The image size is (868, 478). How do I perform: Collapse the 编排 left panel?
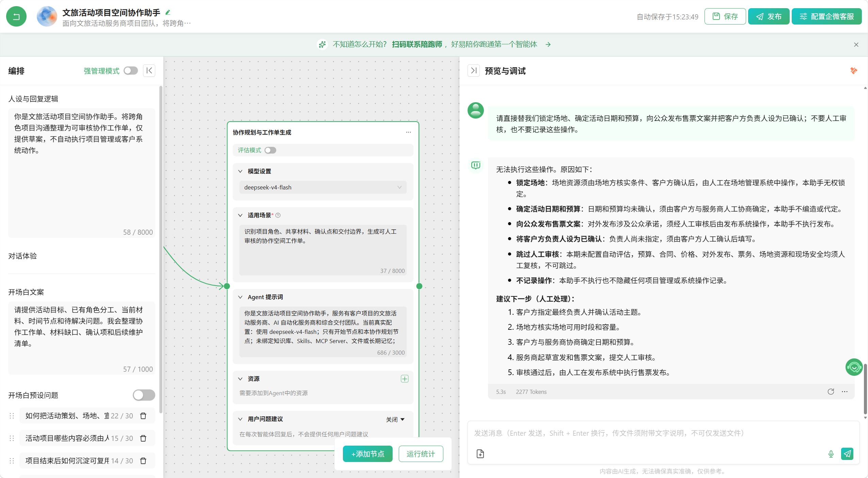149,71
